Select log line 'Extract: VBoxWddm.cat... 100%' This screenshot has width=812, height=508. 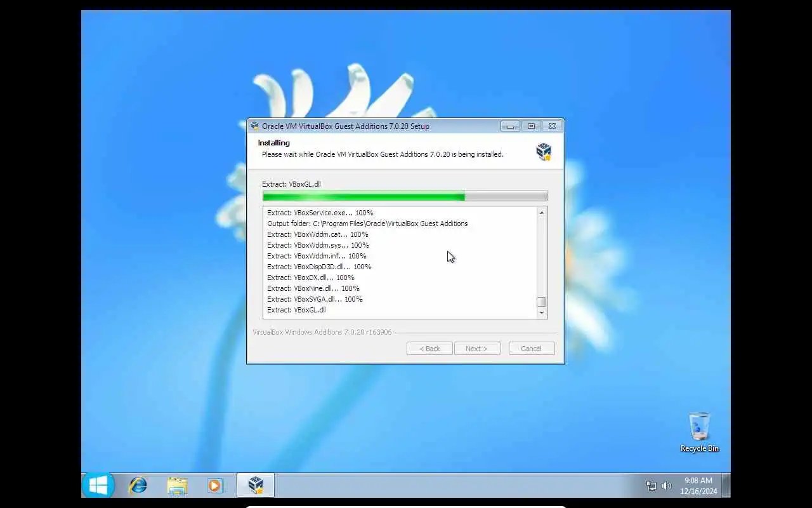coord(318,234)
